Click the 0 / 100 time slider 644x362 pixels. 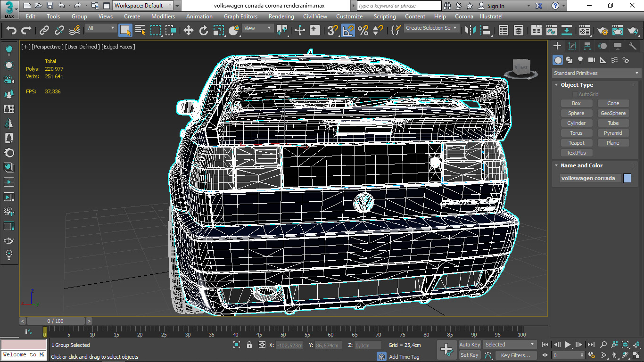coord(56,321)
